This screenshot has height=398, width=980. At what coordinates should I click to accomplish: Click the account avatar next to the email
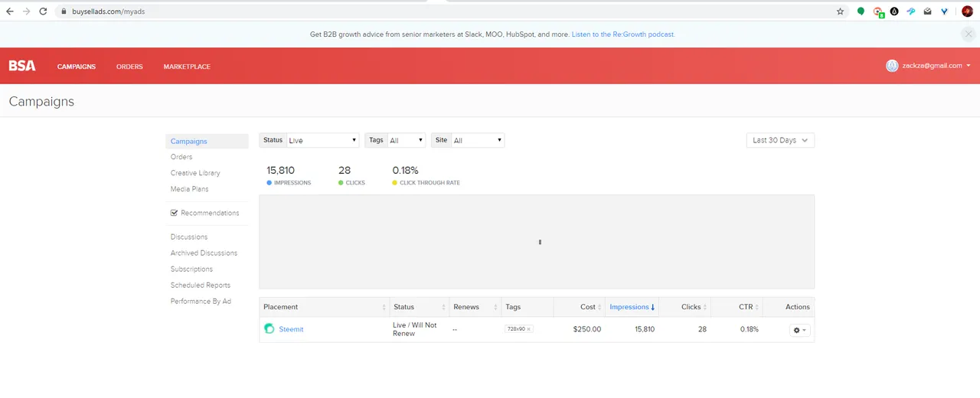(892, 66)
